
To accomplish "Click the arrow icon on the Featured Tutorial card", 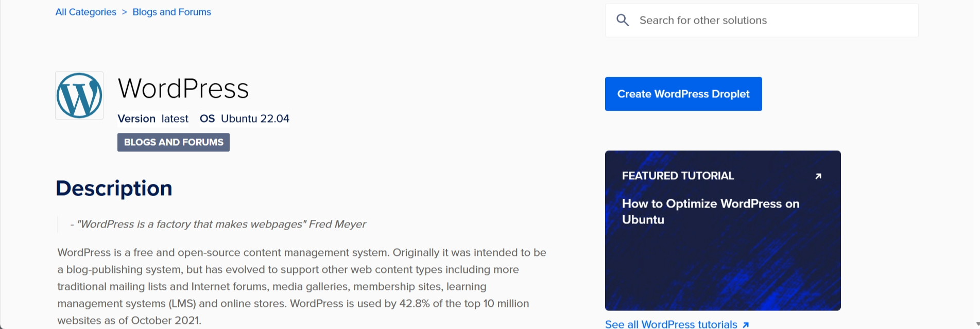I will pyautogui.click(x=818, y=176).
